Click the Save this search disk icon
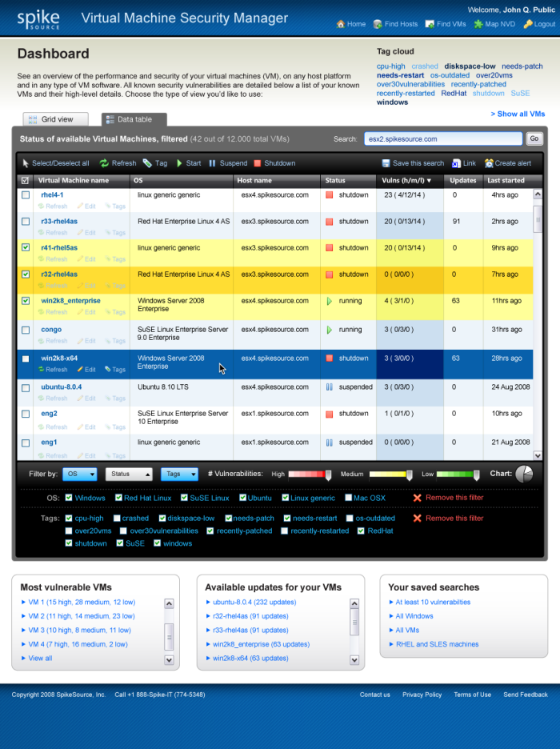Viewport: 560px width, 749px height. click(386, 163)
